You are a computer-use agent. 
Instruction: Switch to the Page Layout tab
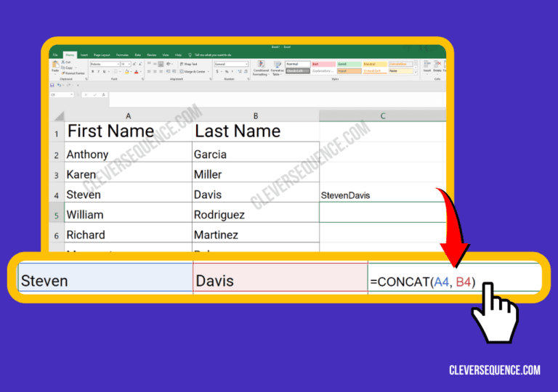[x=102, y=55]
